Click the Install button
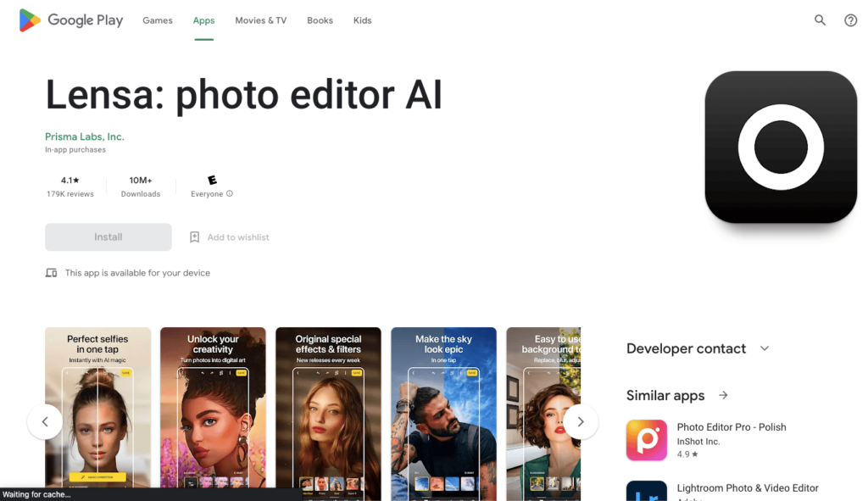Screen dimensions: 868x501 108,237
